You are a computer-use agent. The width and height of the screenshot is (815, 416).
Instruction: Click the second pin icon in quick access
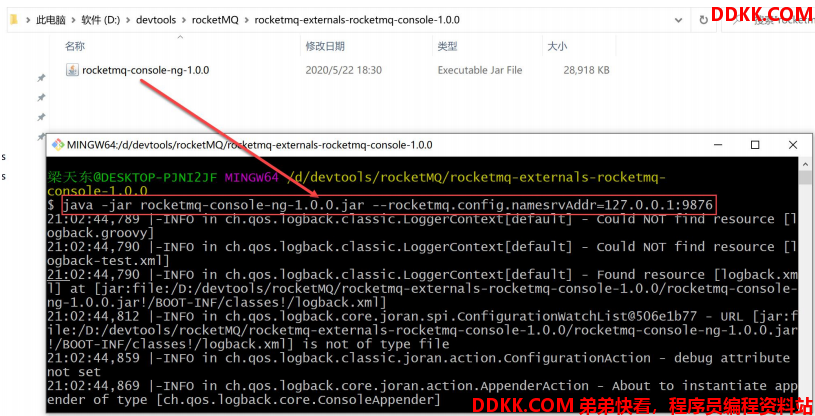41,97
